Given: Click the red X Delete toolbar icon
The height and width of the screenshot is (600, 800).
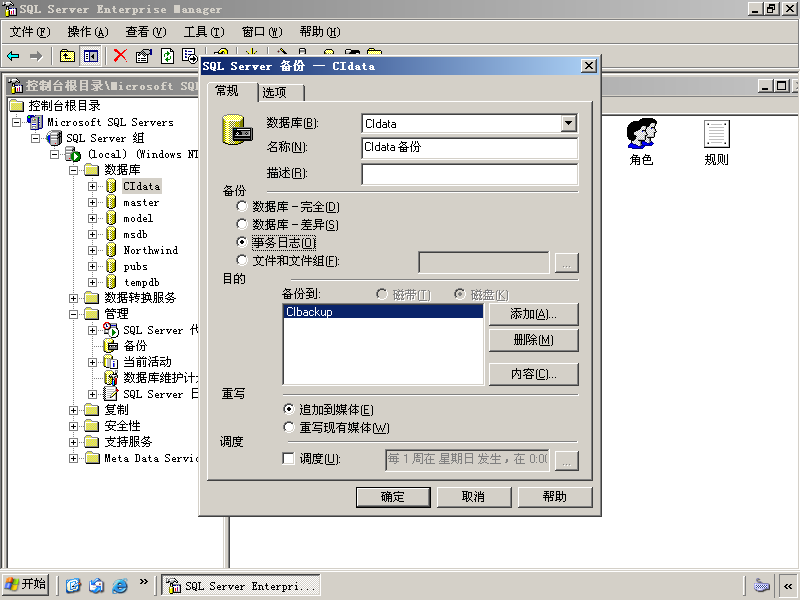Looking at the screenshot, I should tap(120, 56).
